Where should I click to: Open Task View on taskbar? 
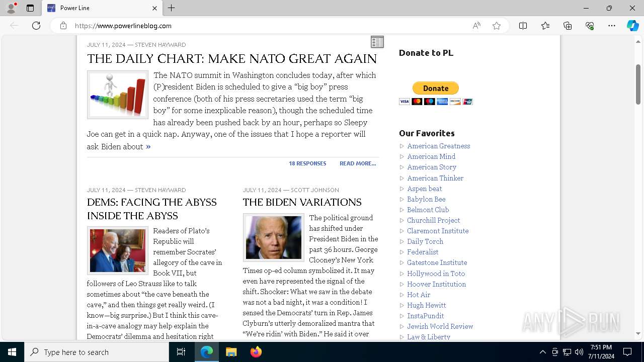(x=181, y=352)
